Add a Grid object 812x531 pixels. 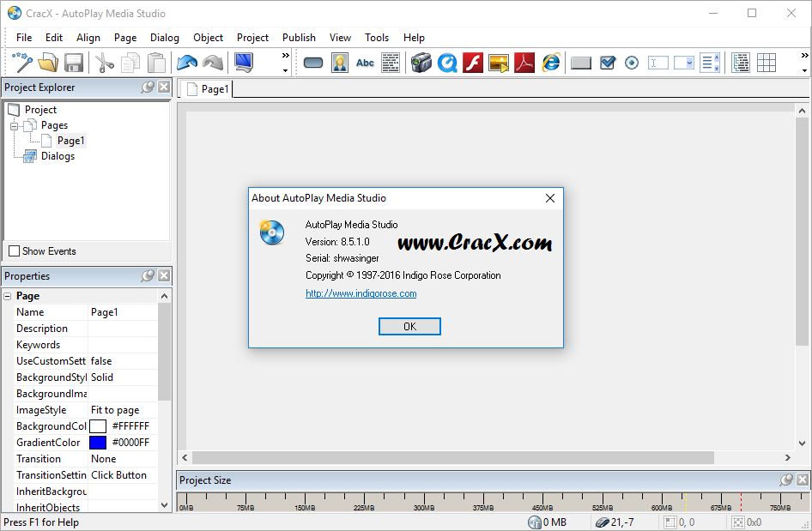pos(767,63)
